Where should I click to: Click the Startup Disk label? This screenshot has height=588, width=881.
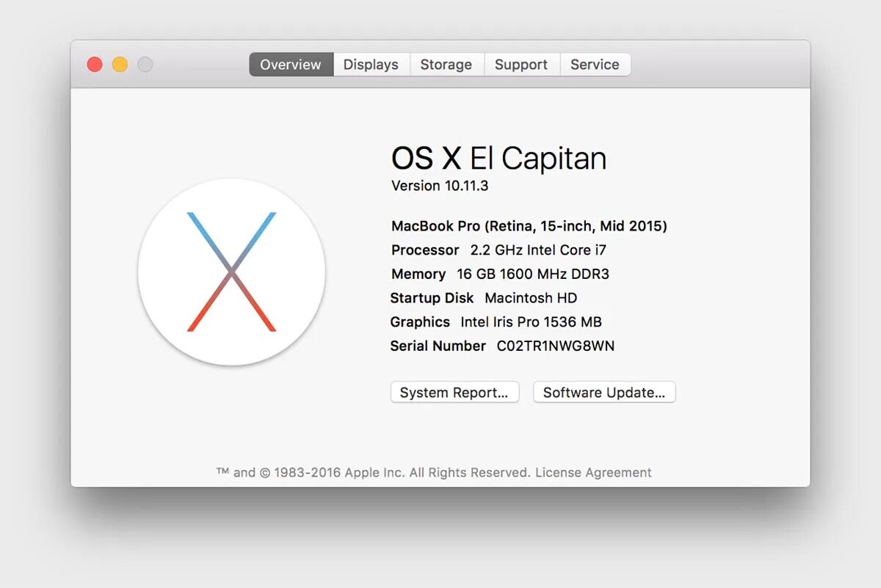pos(432,298)
